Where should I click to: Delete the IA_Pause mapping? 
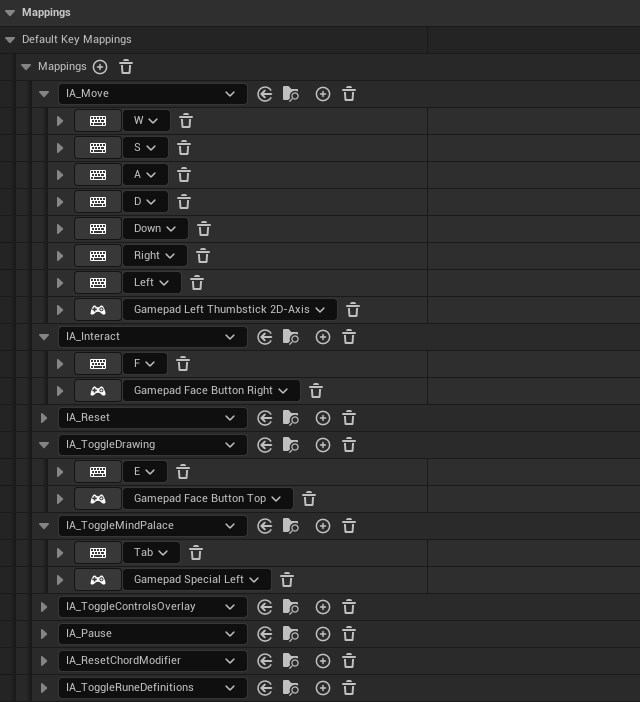349,634
